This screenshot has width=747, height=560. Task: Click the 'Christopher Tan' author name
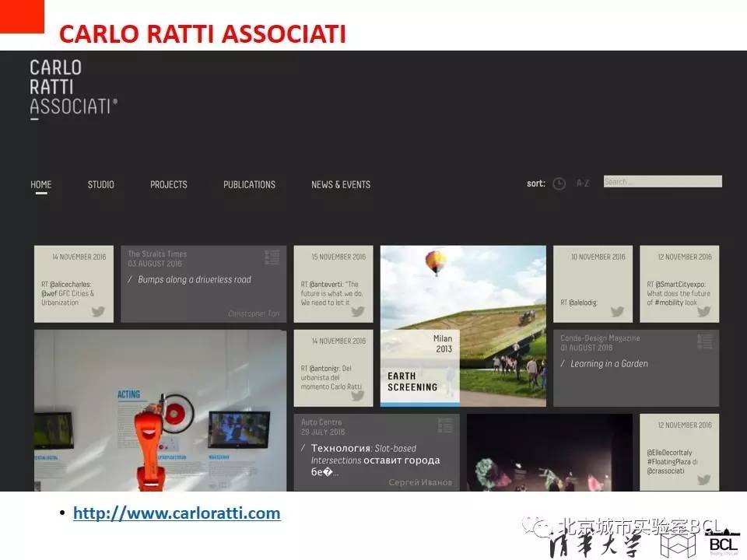point(254,313)
